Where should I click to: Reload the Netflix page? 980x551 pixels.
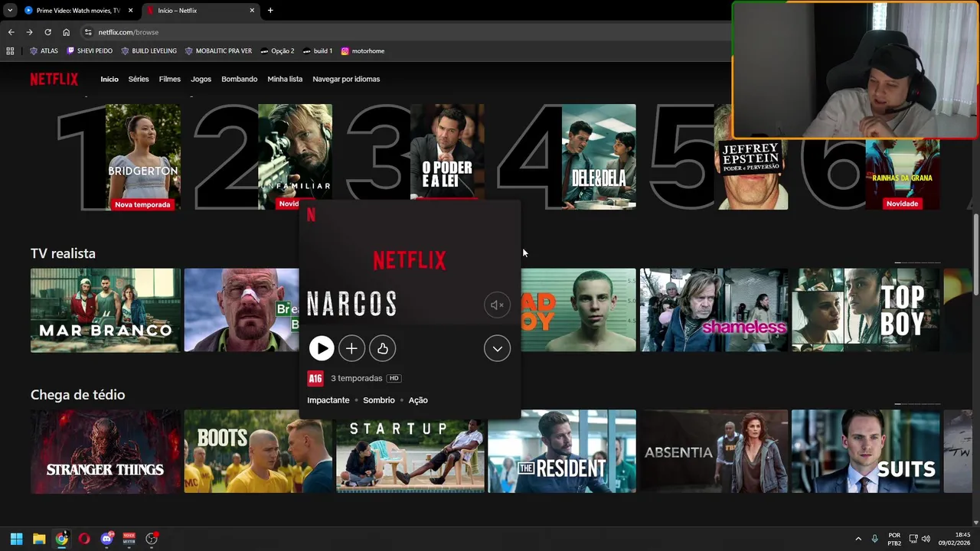(47, 32)
